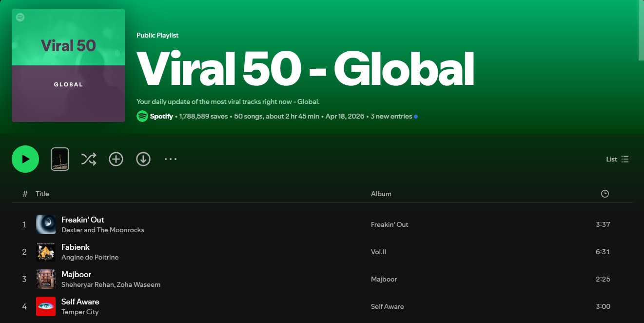Click the Fabienk track cover art
644x323 pixels.
(46, 252)
